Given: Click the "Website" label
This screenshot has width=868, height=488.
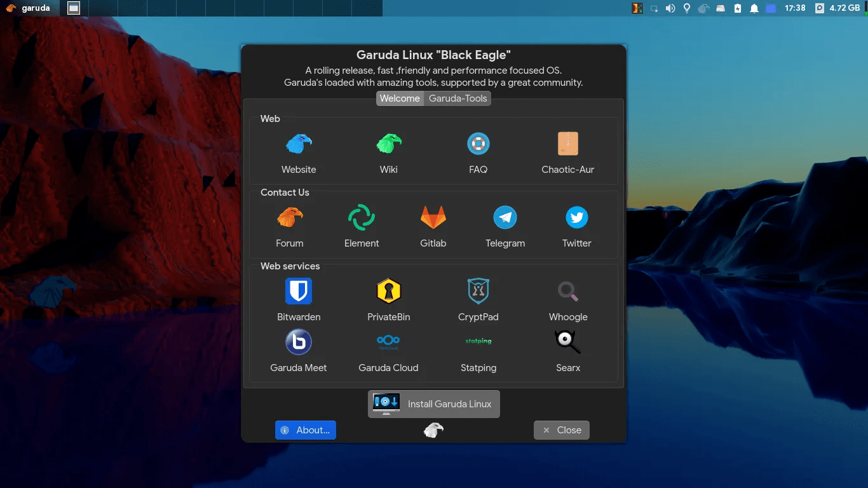Looking at the screenshot, I should tap(299, 170).
